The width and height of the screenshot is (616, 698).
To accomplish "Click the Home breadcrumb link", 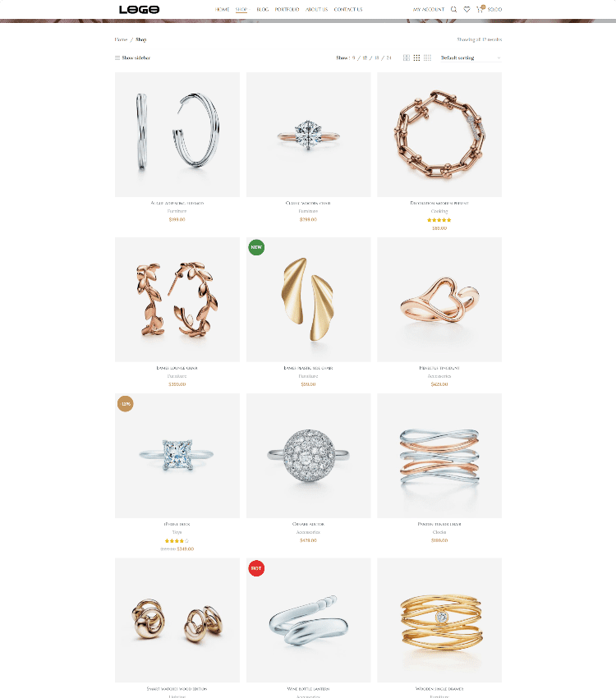I will [121, 39].
